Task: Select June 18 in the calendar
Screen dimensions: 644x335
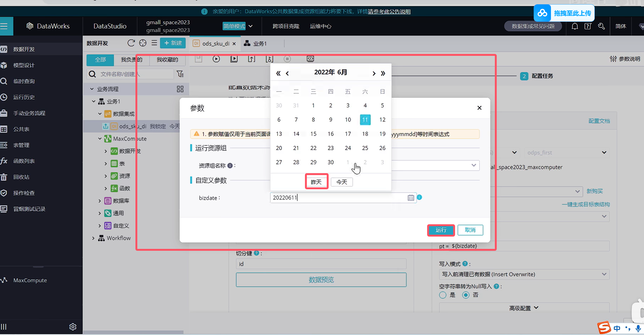Action: (x=365, y=134)
